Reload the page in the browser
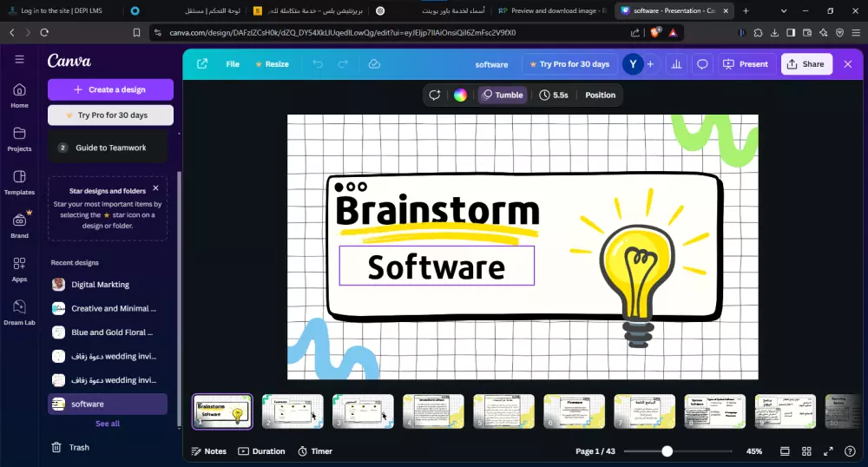Image resolution: width=868 pixels, height=467 pixels. click(x=44, y=33)
